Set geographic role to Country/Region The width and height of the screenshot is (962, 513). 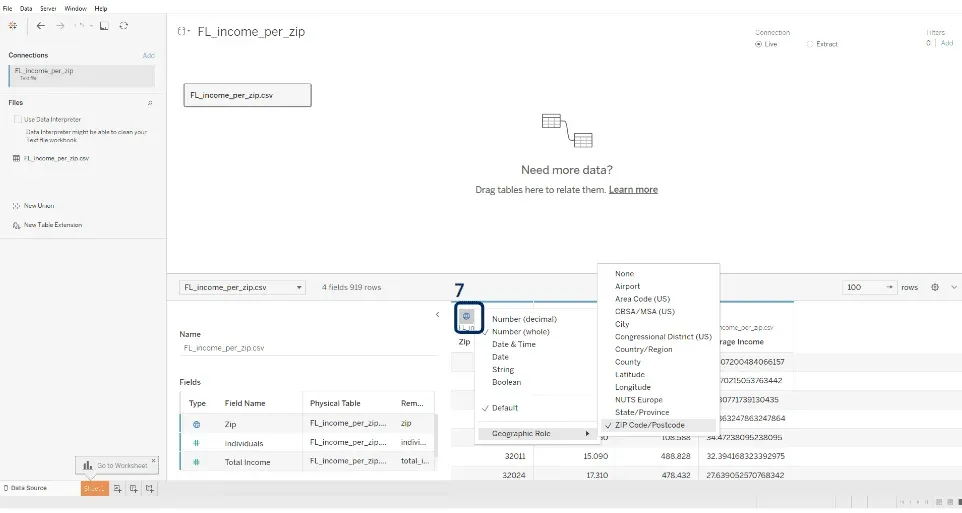click(x=644, y=349)
